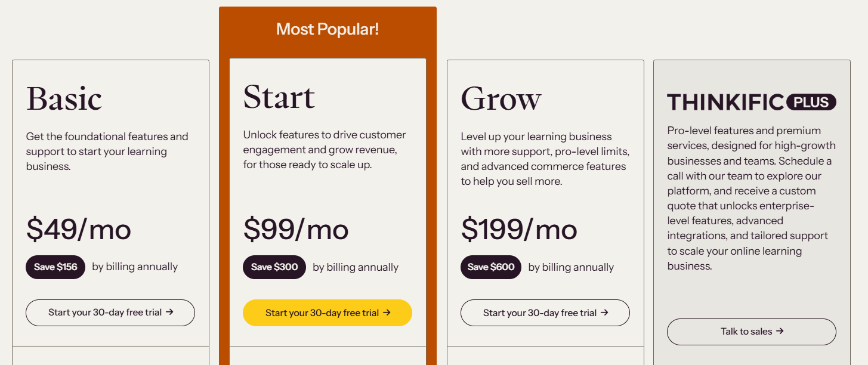Click the Thinkific Plus logo
Viewport: 868px width, 365px height.
tap(751, 102)
